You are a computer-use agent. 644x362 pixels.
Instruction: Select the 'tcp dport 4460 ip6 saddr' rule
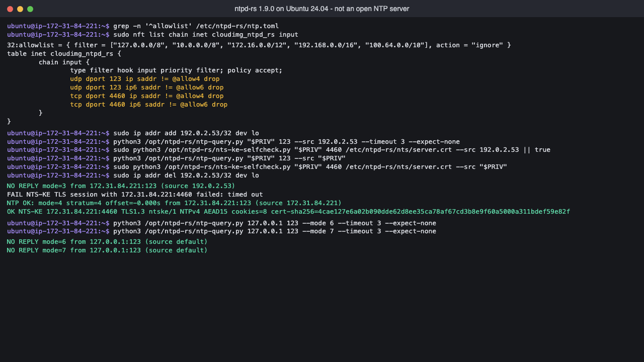pos(149,105)
